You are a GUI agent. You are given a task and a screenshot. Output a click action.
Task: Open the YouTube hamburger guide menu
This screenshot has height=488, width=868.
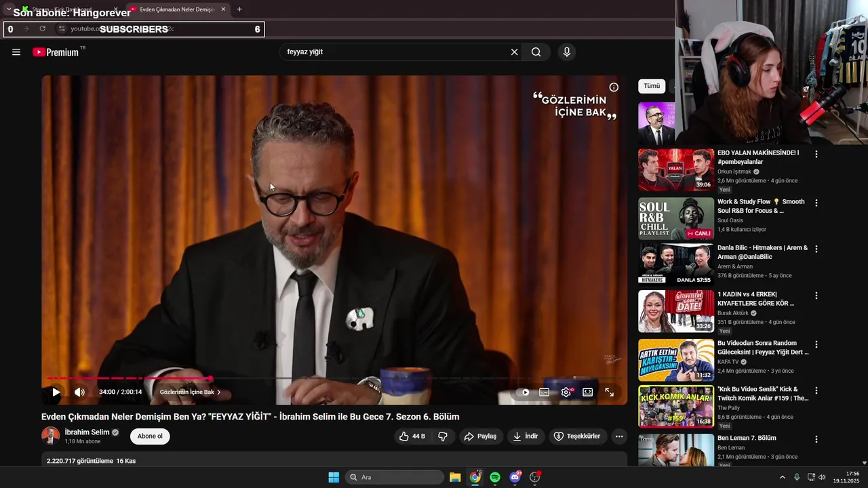point(16,52)
